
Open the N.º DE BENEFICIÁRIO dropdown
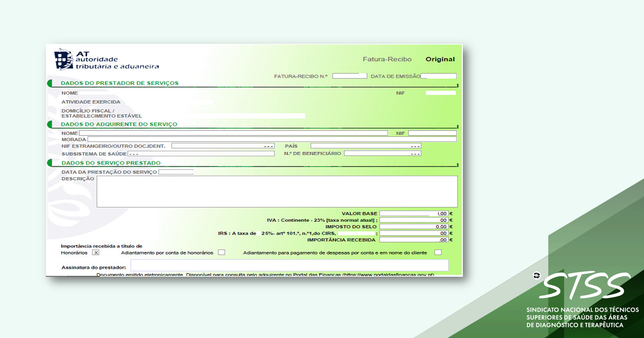415,153
